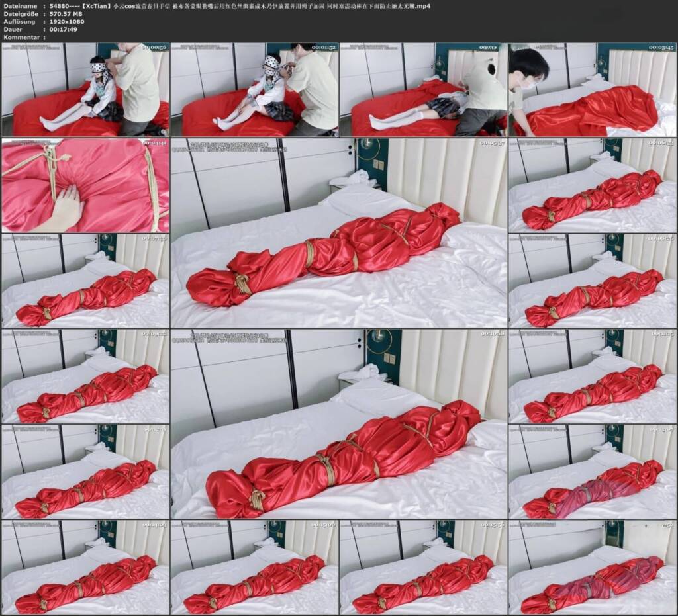Select the thumbnail stamped 00:00:56
The image size is (678, 616).
(85, 89)
